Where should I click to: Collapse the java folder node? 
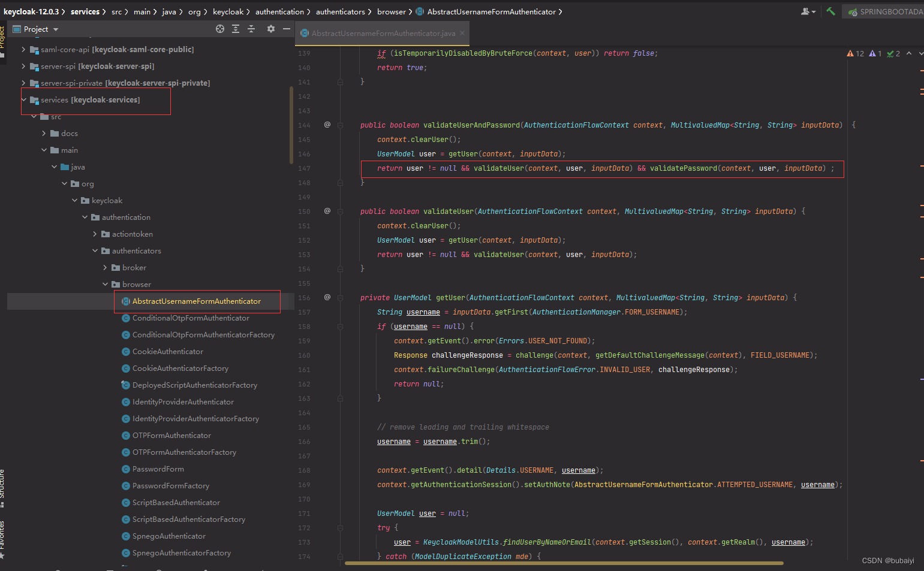[x=54, y=167]
